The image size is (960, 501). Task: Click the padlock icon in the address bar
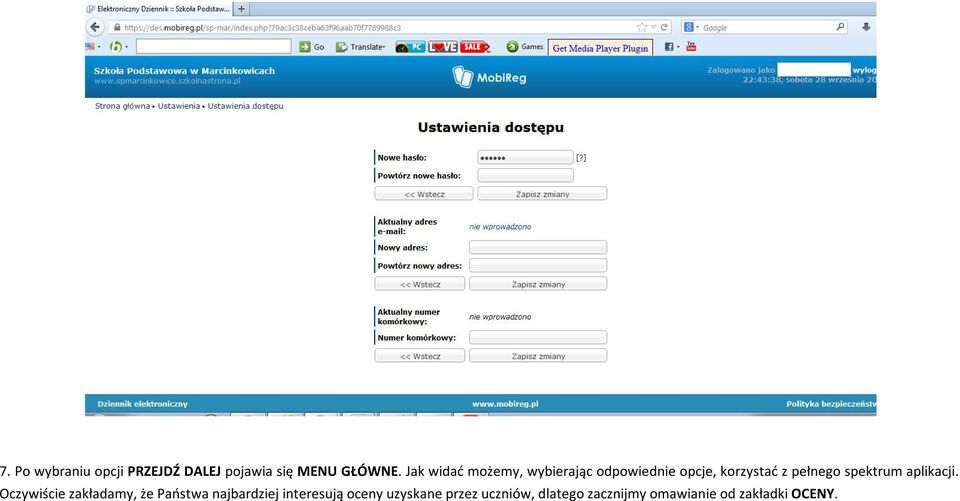117,28
